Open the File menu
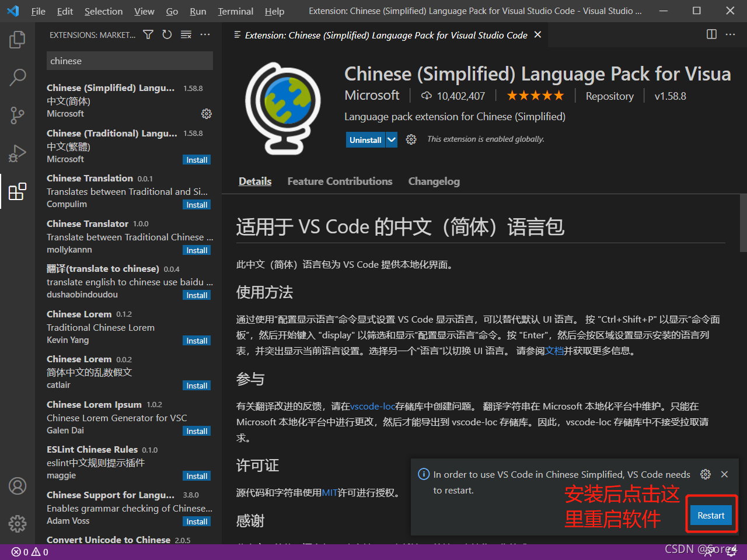Viewport: 747px width, 560px height. [39, 11]
